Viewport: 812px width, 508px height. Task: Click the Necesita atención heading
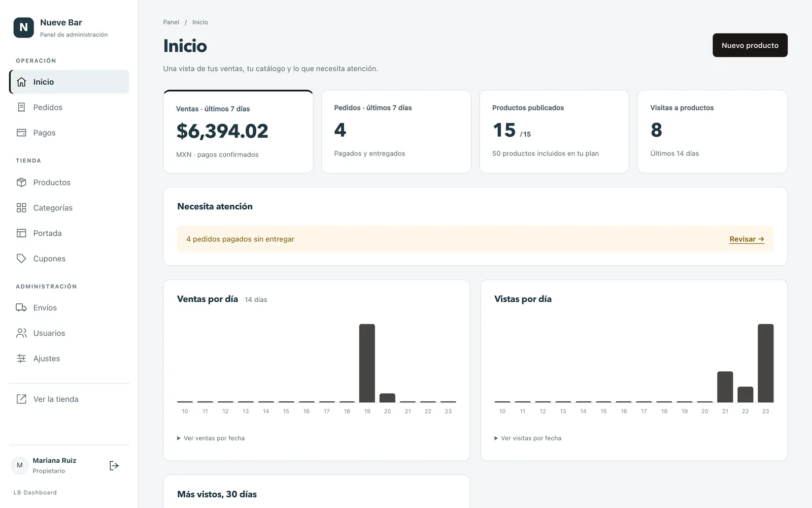pyautogui.click(x=215, y=206)
